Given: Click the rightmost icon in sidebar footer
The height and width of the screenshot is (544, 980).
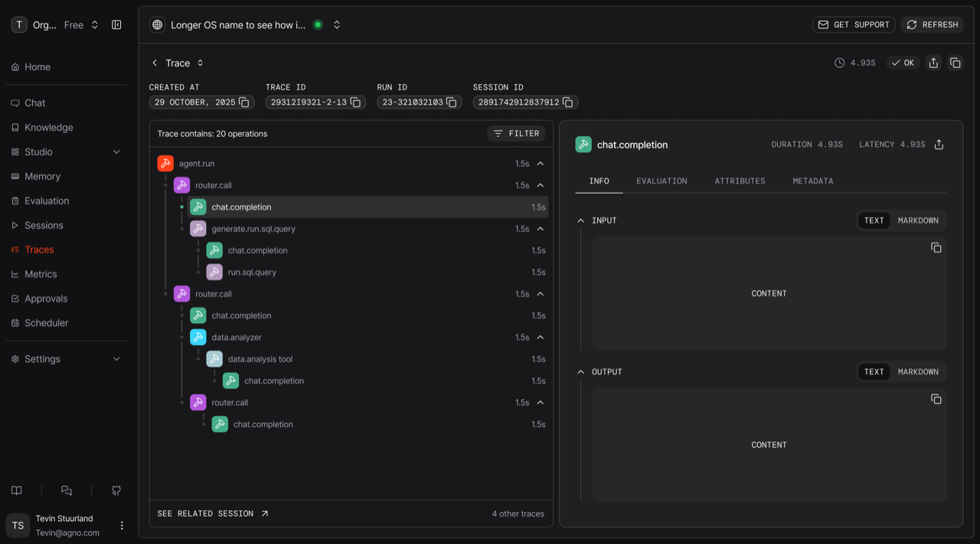Looking at the screenshot, I should [x=116, y=490].
